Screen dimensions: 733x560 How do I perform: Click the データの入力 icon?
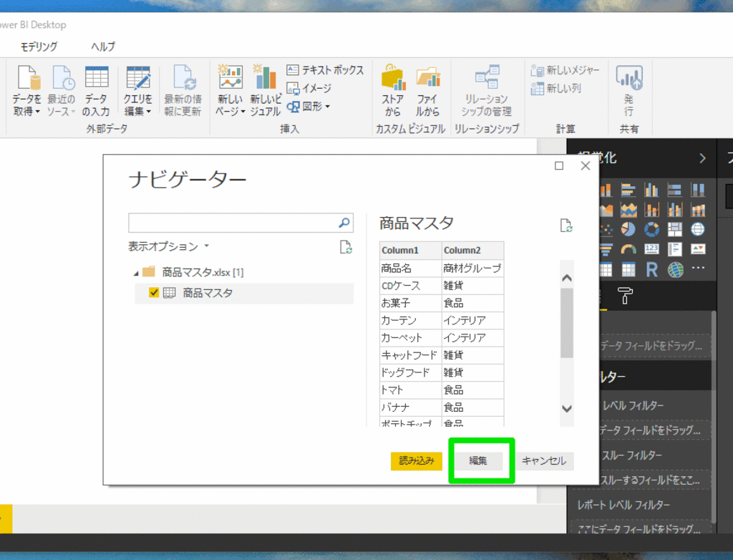tap(97, 90)
